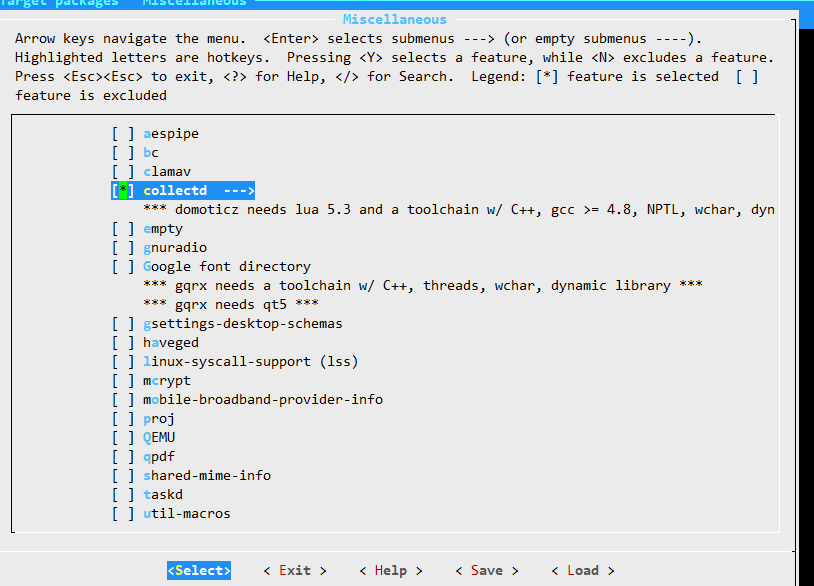Toggle the gsettings-desktop-schemas checkbox
The width and height of the screenshot is (814, 586).
point(123,324)
